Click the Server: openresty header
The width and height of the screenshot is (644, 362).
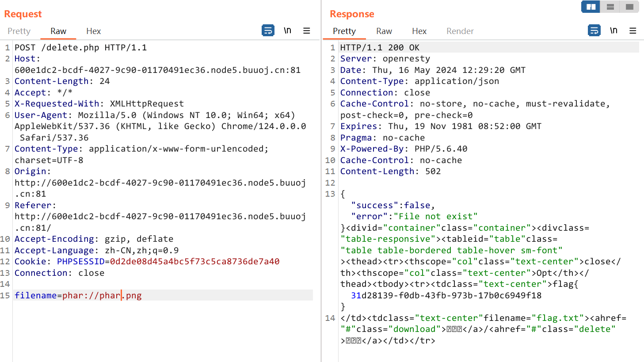385,58
